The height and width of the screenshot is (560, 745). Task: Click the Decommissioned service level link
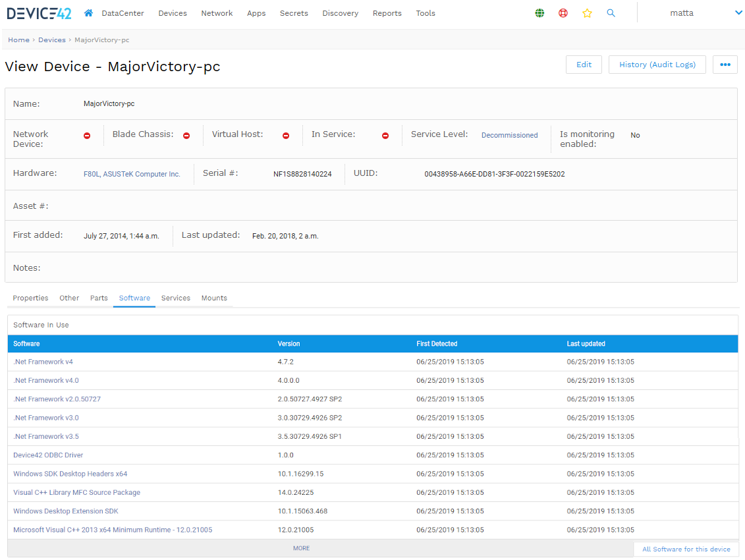[x=509, y=136]
